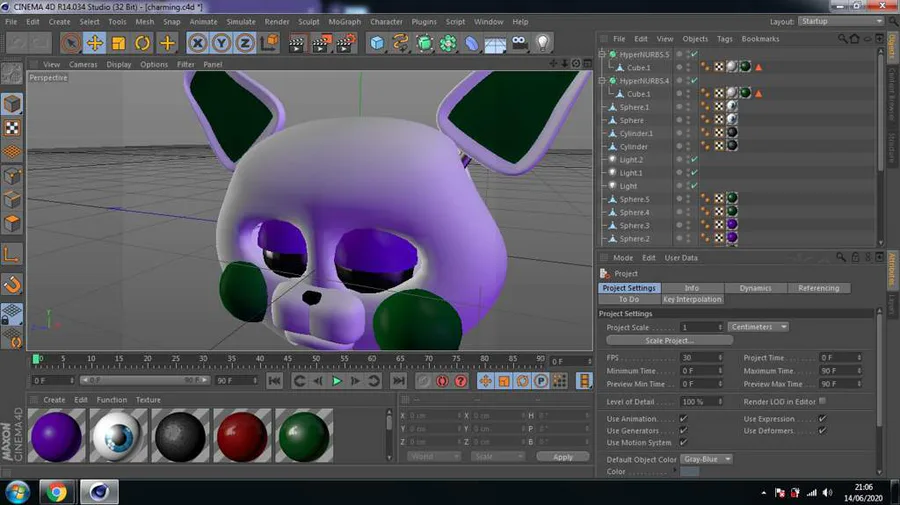Toggle HyperNURBS.5 enabled green checkmark
Viewport: 900px width, 505px height.
tap(695, 55)
